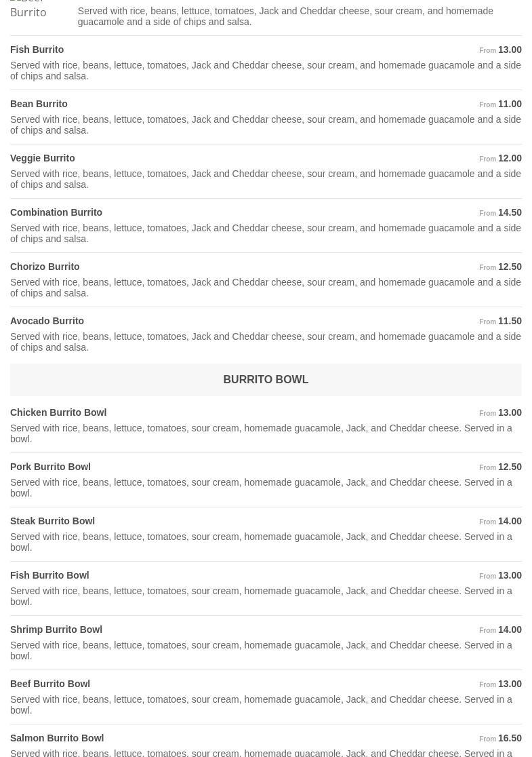Click the 11.00 price of Bean Burrito
The height and width of the screenshot is (757, 532).
click(509, 104)
